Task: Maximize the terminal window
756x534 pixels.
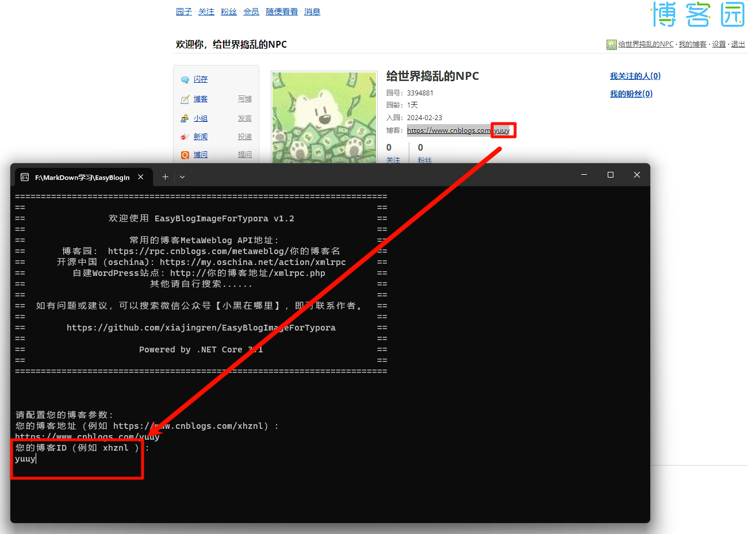Action: point(611,175)
